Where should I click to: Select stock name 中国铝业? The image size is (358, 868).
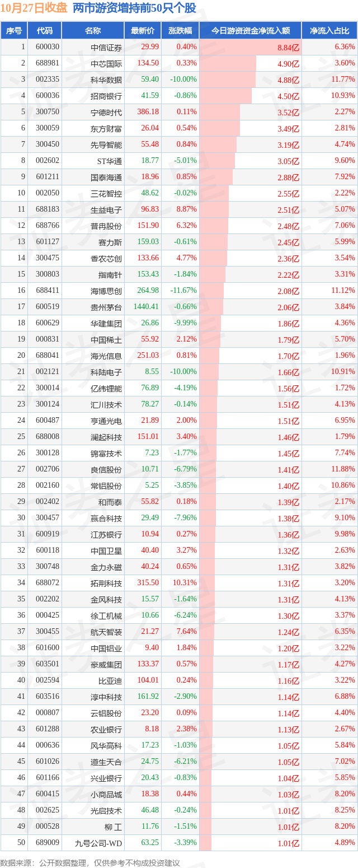[x=106, y=648]
